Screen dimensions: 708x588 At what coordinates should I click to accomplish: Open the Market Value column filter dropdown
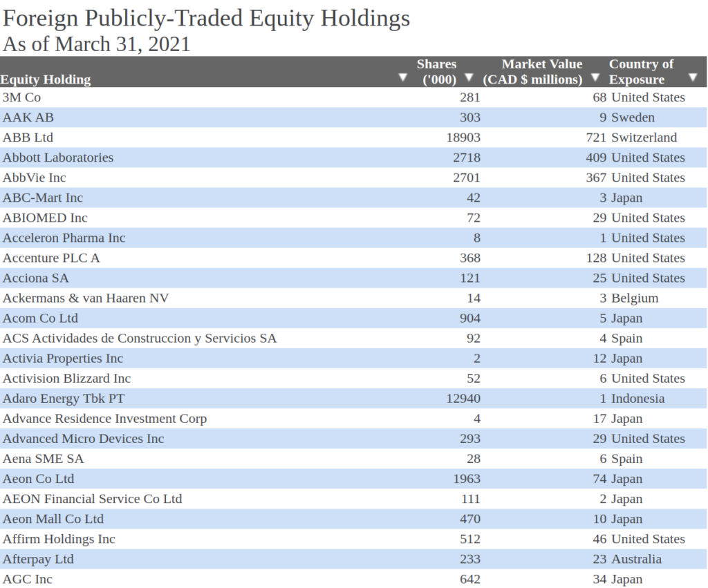[595, 77]
